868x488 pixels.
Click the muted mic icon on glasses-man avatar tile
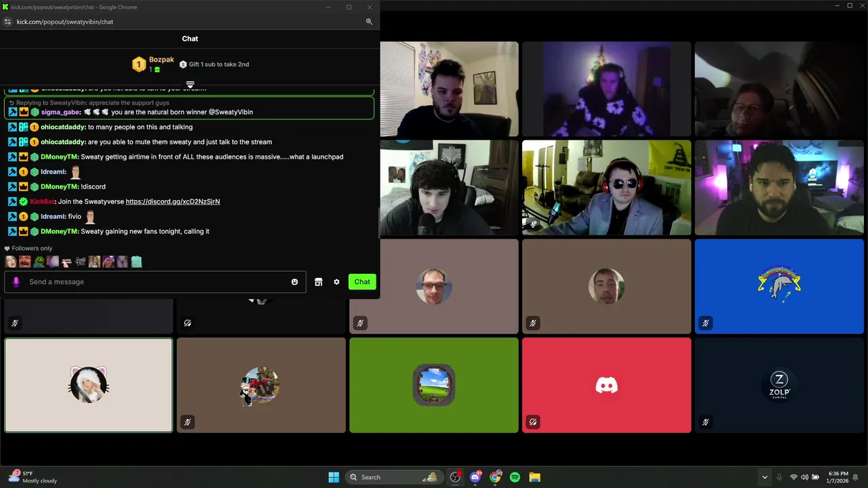[360, 323]
